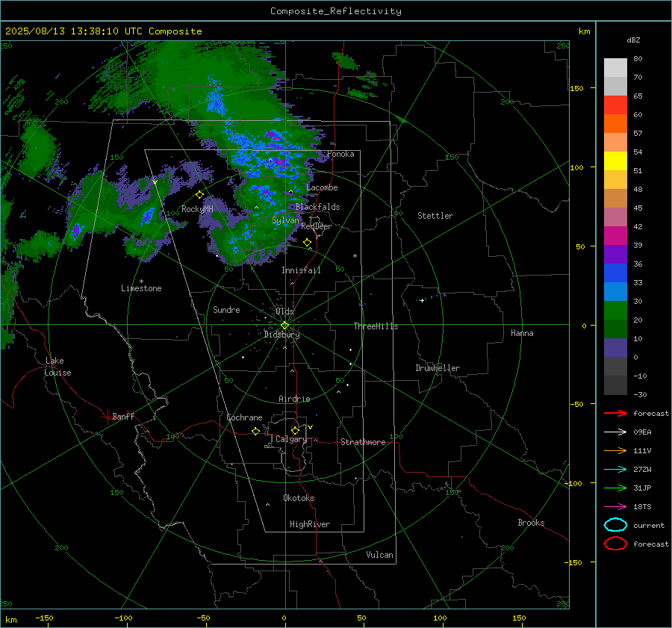Click the Composite_Reflectivity title
Image resolution: width=672 pixels, height=628 pixels.
click(336, 11)
